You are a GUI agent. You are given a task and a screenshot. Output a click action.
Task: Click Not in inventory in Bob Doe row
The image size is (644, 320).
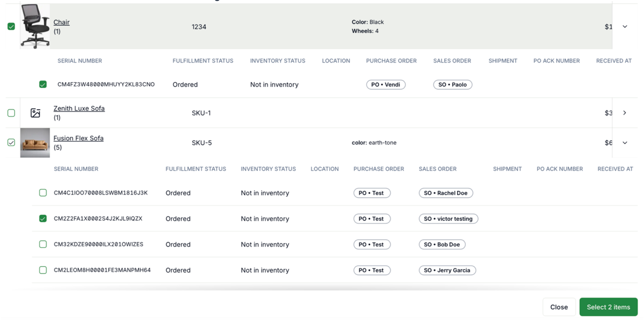pyautogui.click(x=265, y=244)
